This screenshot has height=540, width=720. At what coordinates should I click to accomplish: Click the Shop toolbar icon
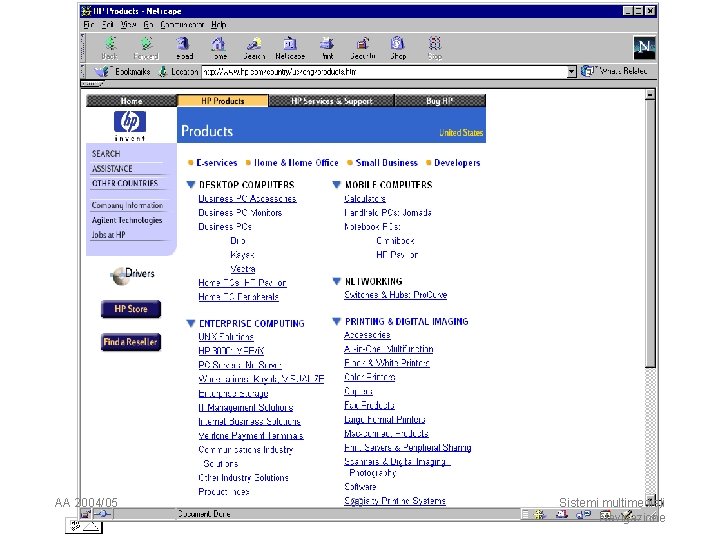point(398,48)
